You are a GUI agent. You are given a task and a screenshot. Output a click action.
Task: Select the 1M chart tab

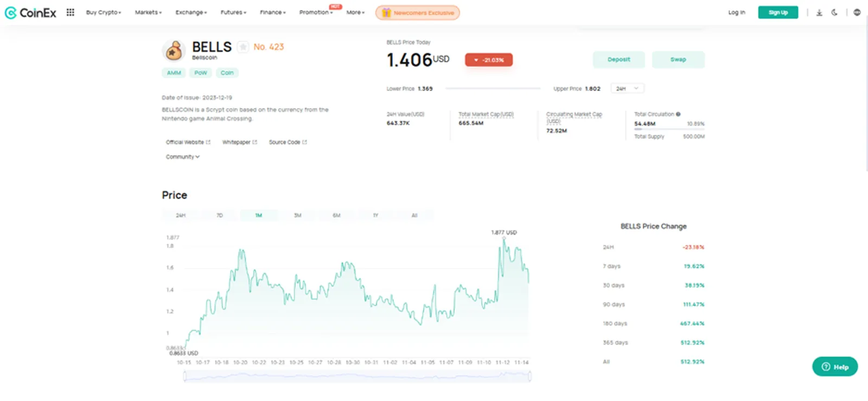pyautogui.click(x=259, y=215)
